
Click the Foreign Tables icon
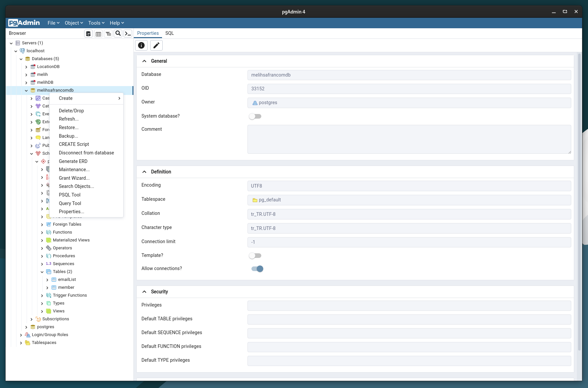click(x=49, y=224)
